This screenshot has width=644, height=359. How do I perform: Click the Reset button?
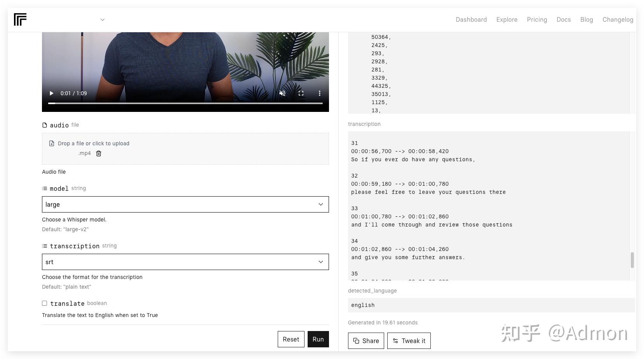pyautogui.click(x=291, y=339)
